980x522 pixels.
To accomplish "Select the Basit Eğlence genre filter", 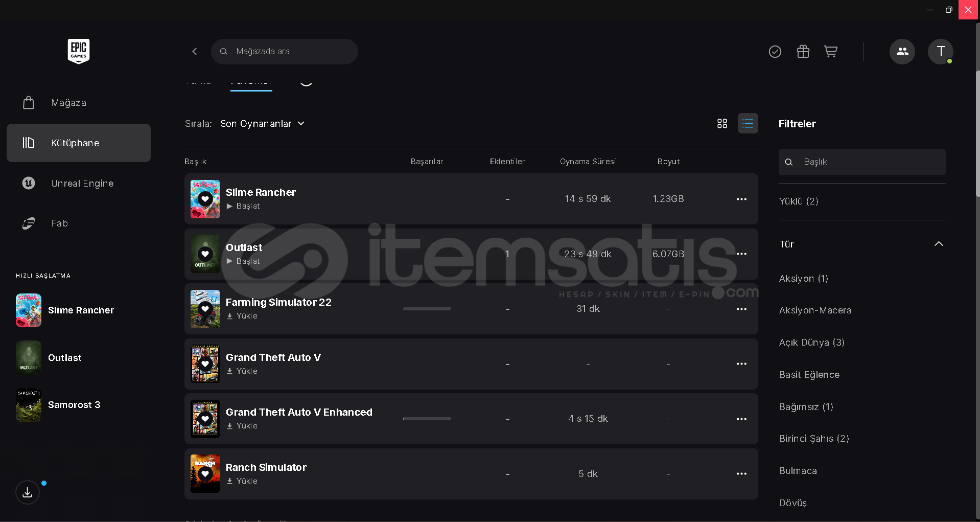I will (x=809, y=375).
